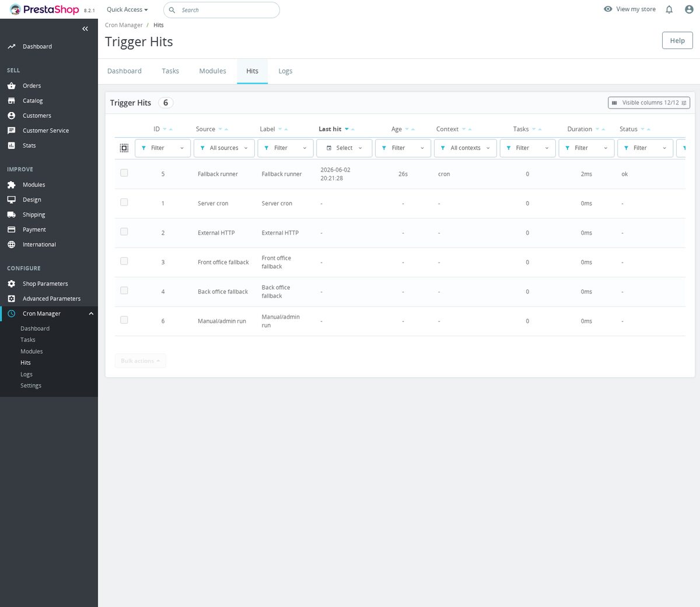Switch to the Logs tab
The height and width of the screenshot is (607, 700).
coord(285,71)
